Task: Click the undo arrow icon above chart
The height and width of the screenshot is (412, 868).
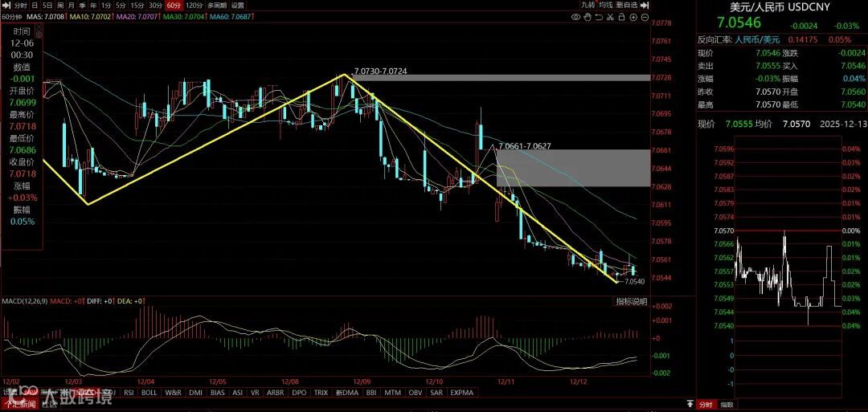Action: click(x=599, y=17)
